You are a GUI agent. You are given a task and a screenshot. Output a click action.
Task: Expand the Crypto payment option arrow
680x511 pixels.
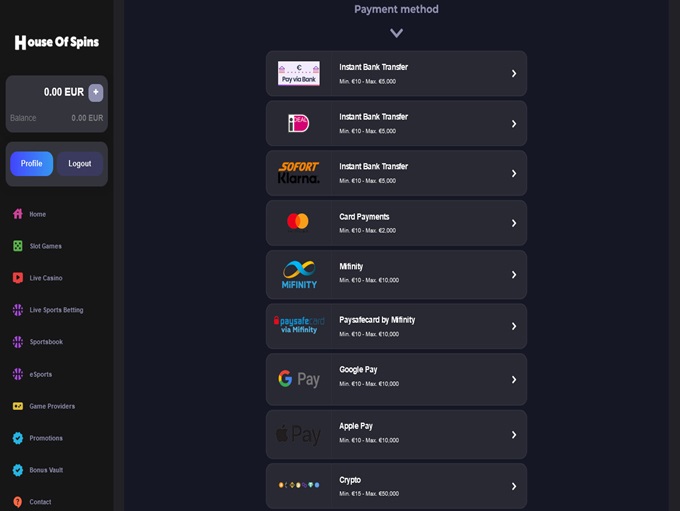pyautogui.click(x=514, y=486)
